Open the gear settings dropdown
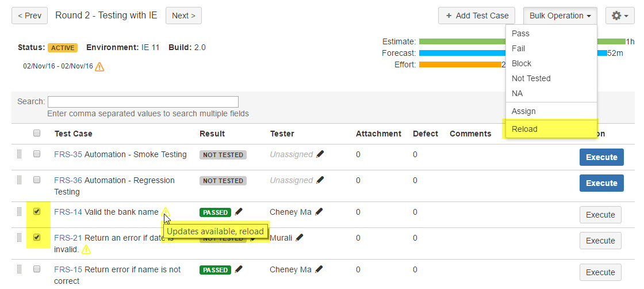The height and width of the screenshot is (289, 644). tap(620, 16)
